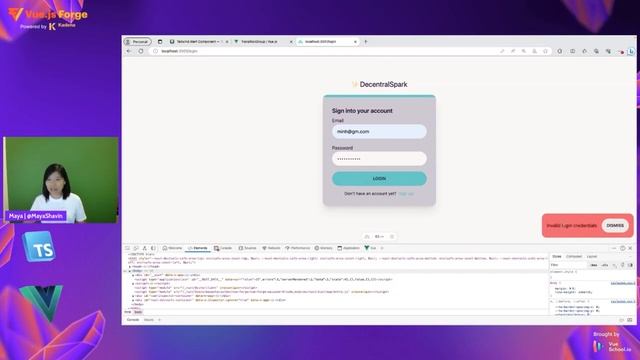Select the body breadcrumb in Elements
The image size is (640, 360).
point(138,312)
